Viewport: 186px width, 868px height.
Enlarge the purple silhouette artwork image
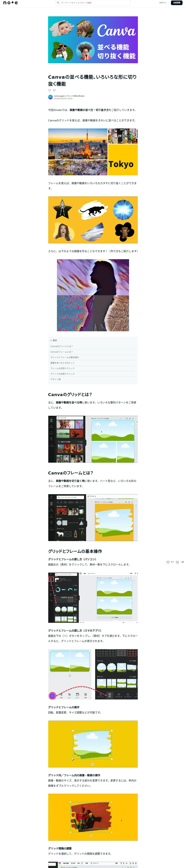[x=93, y=295]
